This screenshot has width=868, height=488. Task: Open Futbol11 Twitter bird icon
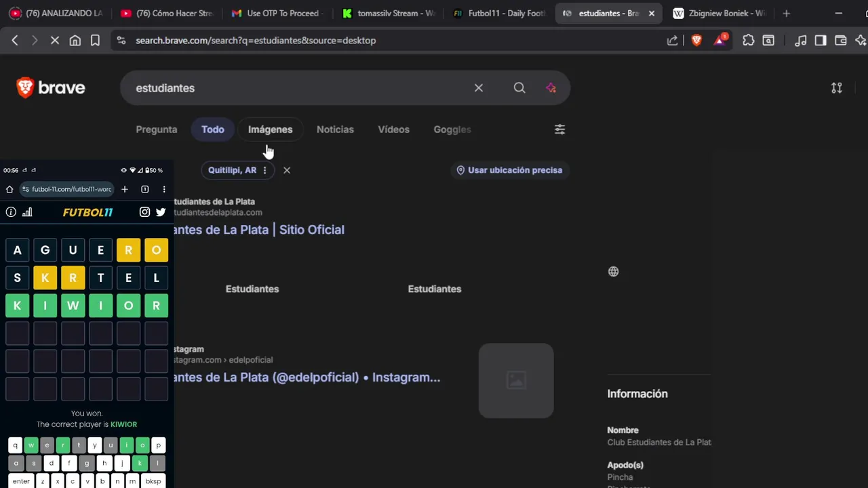click(161, 212)
